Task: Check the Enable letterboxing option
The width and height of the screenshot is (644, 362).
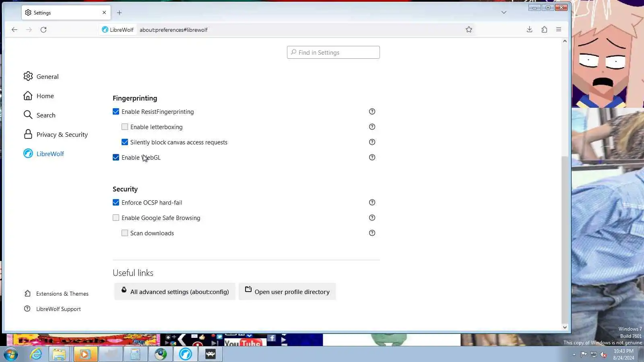Action: coord(125,127)
